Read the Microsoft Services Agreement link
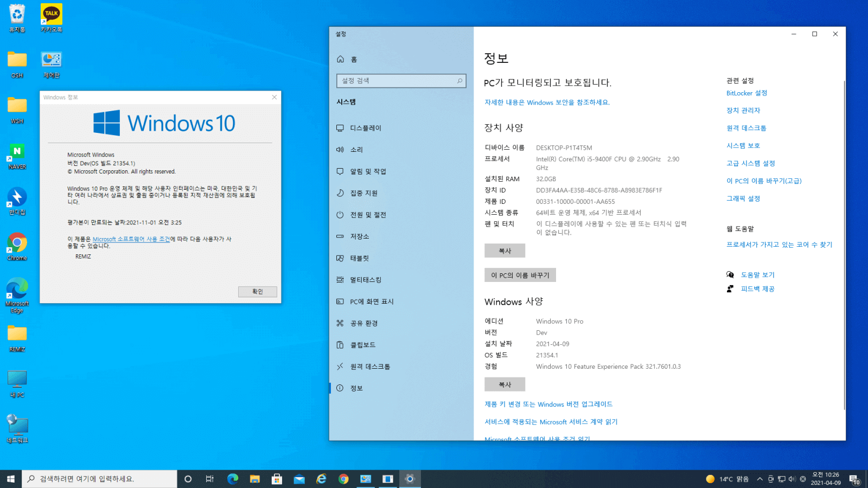The width and height of the screenshot is (868, 488). 551,422
